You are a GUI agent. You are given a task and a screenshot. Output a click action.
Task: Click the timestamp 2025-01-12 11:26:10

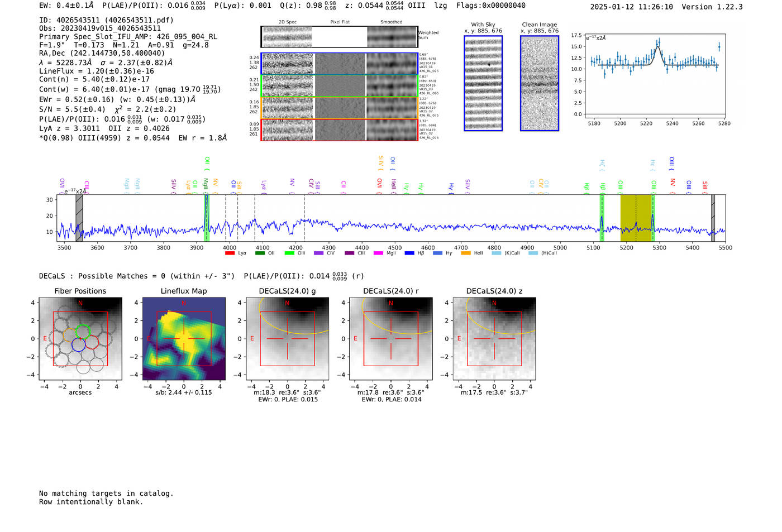632,7
